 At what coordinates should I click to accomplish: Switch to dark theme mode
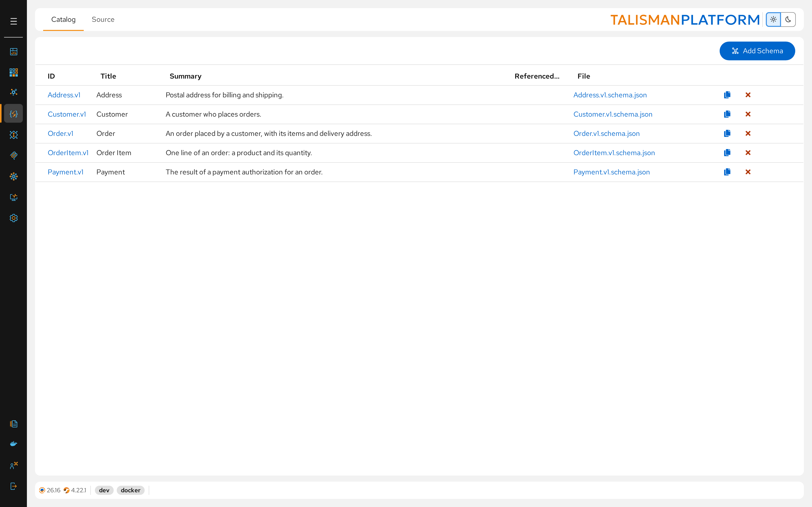coord(788,20)
